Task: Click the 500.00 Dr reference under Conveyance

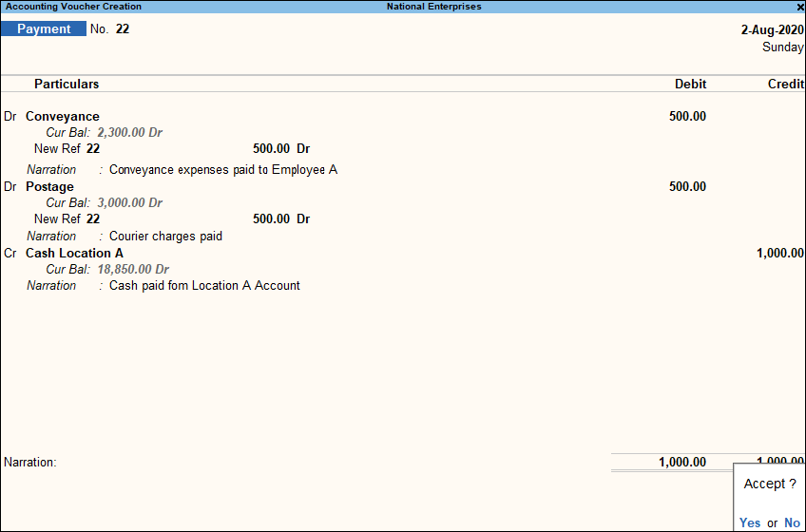Action: click(x=281, y=148)
